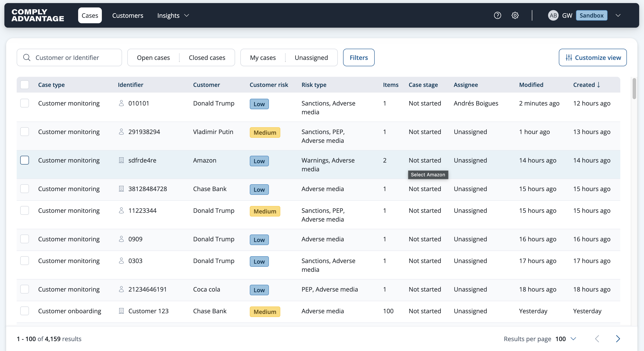The width and height of the screenshot is (644, 351).
Task: Open the Vladimir Putin customer name
Action: pos(213,132)
